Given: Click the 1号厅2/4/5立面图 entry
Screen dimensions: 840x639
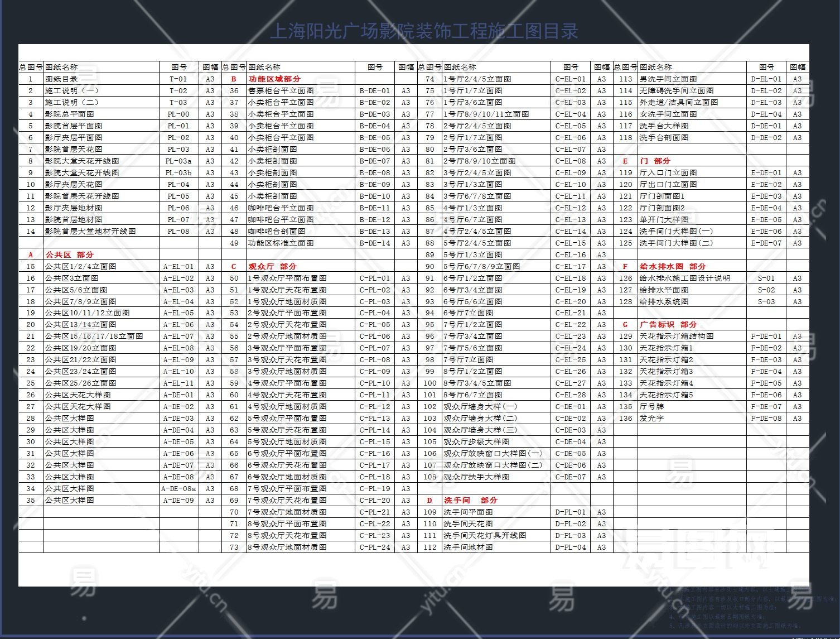Looking at the screenshot, I should point(477,79).
